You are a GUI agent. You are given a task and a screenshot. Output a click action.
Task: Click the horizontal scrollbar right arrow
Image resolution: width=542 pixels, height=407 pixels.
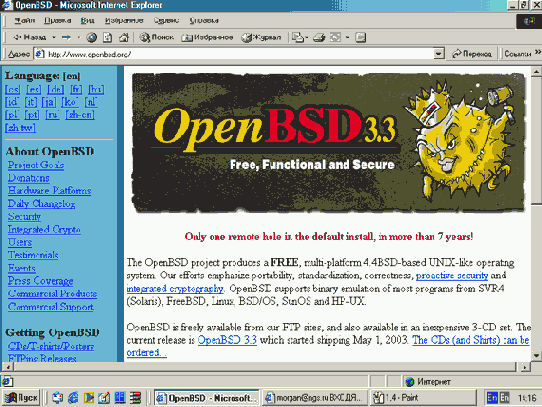[525, 367]
